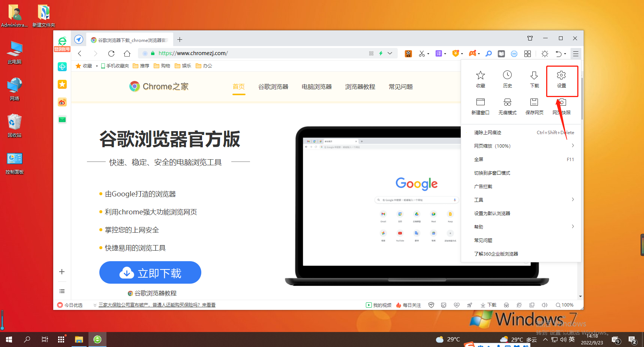The height and width of the screenshot is (347, 644).
Task: Open the blue key password search icon
Action: [488, 54]
